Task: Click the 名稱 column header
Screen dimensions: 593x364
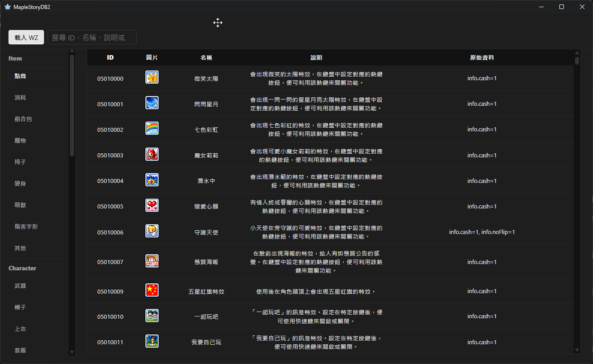Action: pyautogui.click(x=206, y=58)
